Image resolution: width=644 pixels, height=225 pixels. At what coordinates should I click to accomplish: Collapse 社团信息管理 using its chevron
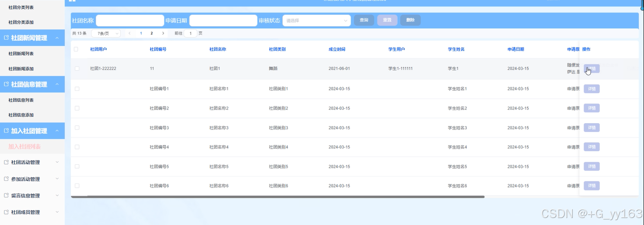pyautogui.click(x=57, y=84)
